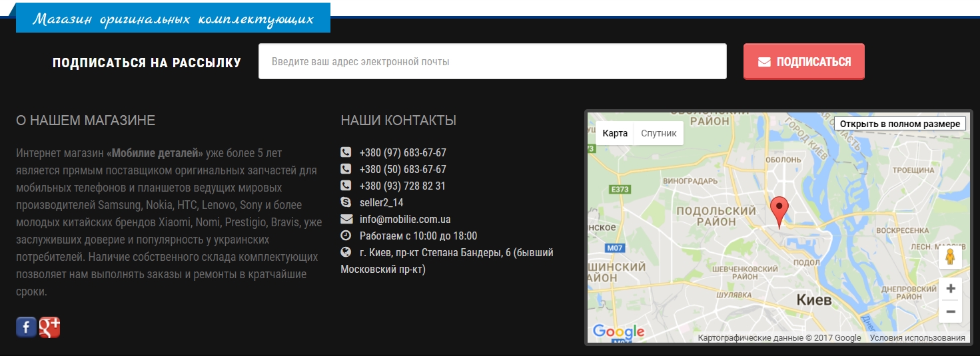This screenshot has width=980, height=356.
Task: Click the red location pin on map
Action: 779,210
